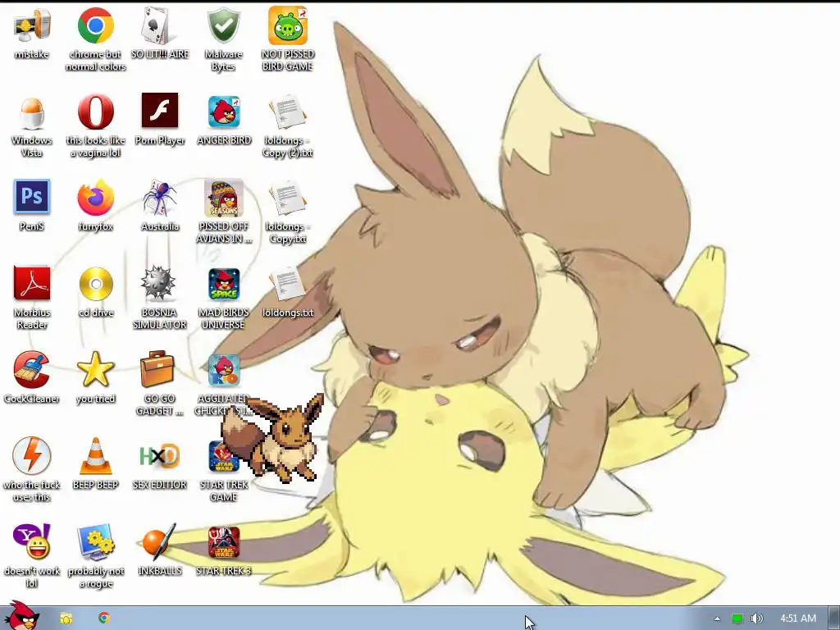The height and width of the screenshot is (630, 840).
Task: Select the DAEMON Tools lightning bolt shortcut
Action: (32, 456)
